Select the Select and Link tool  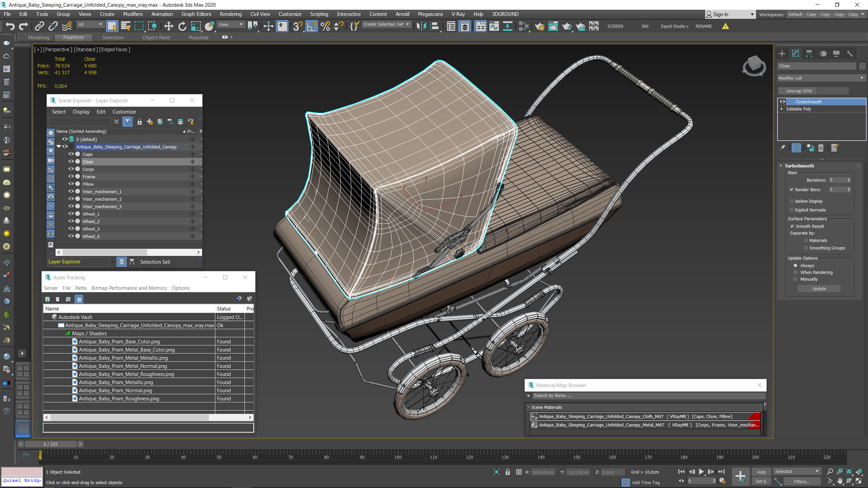[x=39, y=26]
